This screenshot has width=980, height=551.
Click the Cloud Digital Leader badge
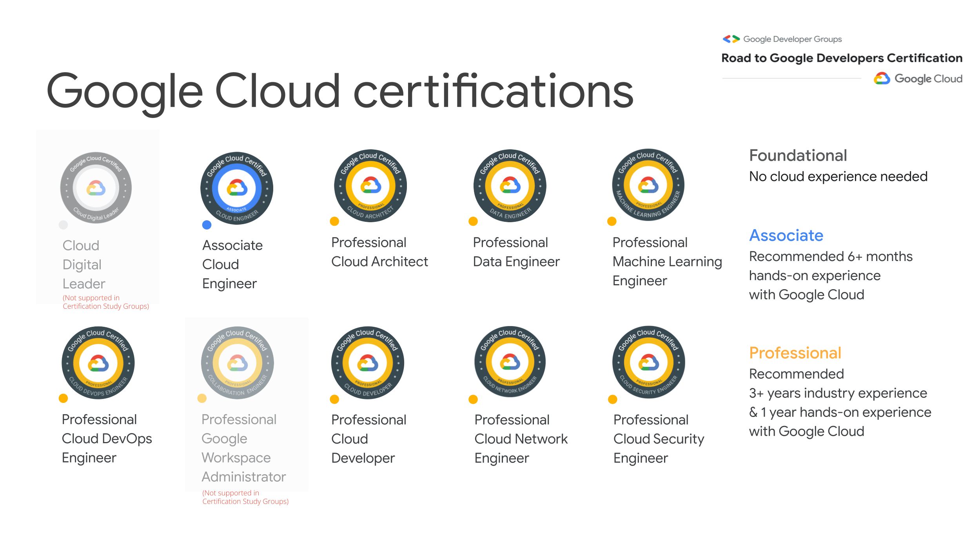[96, 188]
